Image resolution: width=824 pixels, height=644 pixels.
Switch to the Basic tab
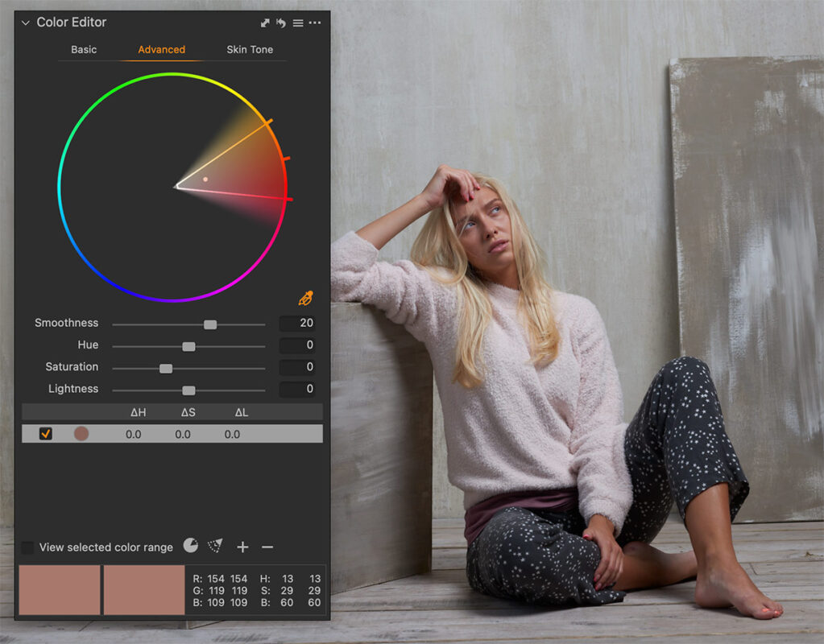84,49
